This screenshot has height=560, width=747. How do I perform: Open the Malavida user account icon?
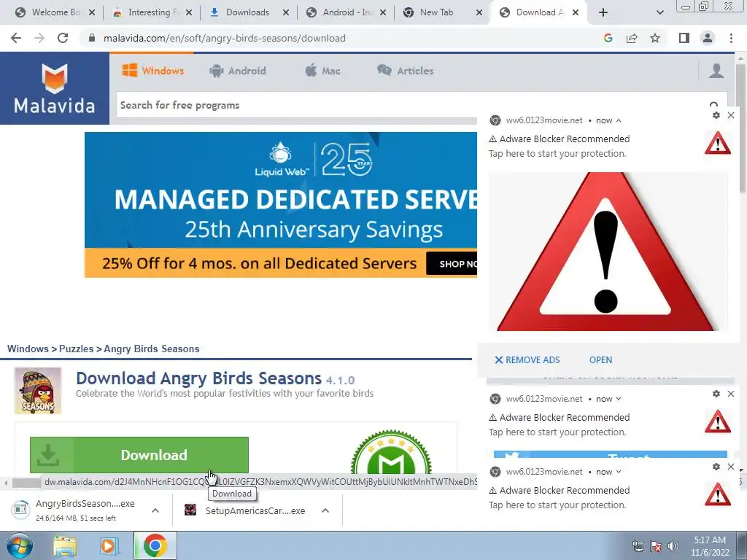(x=716, y=71)
